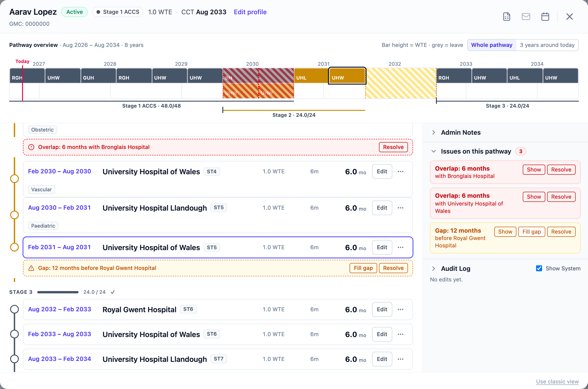Screen dimensions: 588x389
Task: Switch to 3 years around today view
Action: (x=547, y=45)
